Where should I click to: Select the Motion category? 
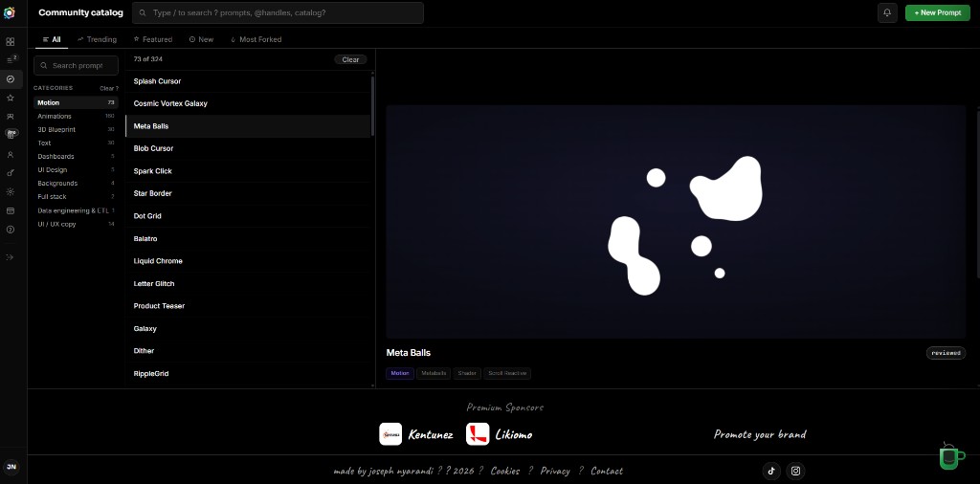pyautogui.click(x=76, y=102)
